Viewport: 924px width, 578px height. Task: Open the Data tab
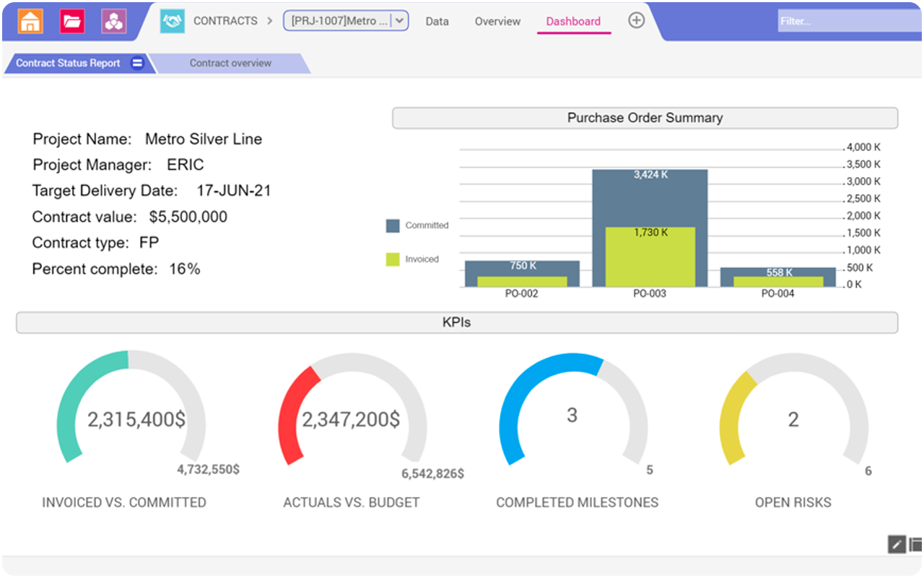[x=437, y=22]
